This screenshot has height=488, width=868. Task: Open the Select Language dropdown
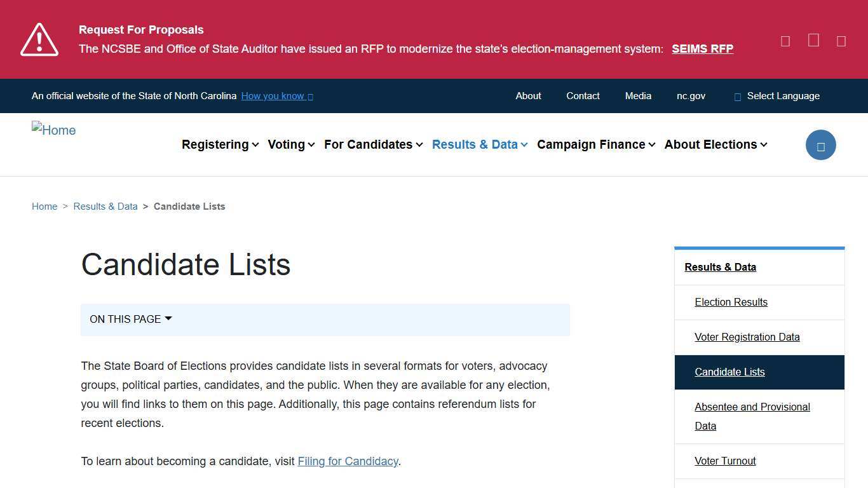(x=783, y=96)
